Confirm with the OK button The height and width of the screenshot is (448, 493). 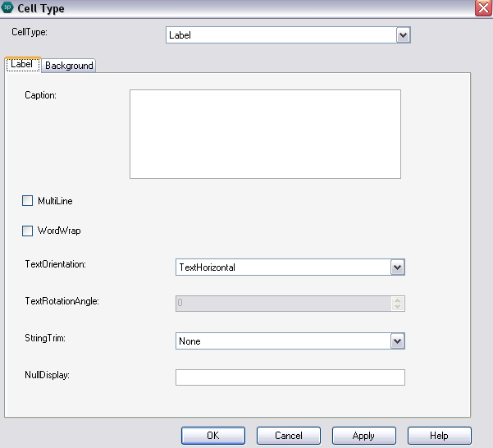(x=212, y=436)
